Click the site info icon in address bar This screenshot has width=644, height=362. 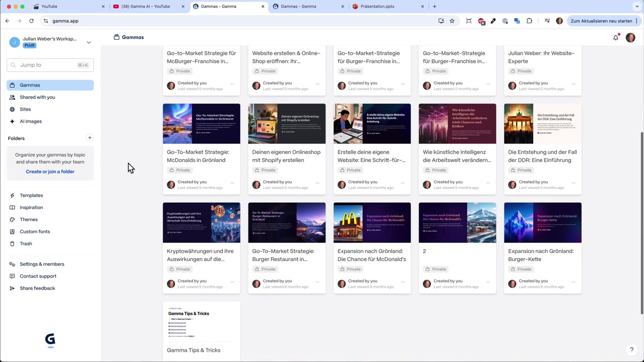[46, 21]
